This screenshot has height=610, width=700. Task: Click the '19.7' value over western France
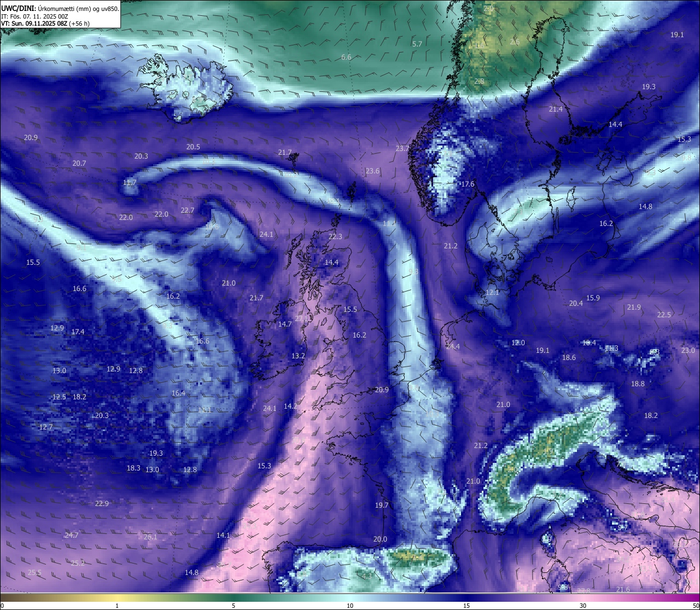pos(382,506)
